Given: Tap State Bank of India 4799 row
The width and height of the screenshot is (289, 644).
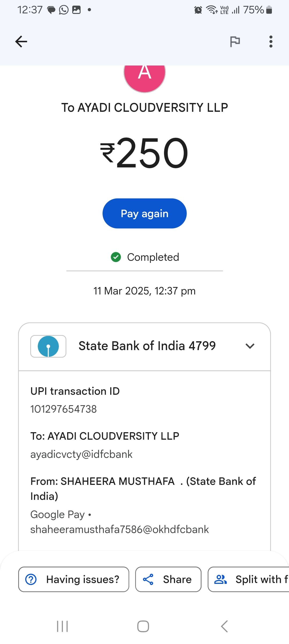Looking at the screenshot, I should pos(147,346).
